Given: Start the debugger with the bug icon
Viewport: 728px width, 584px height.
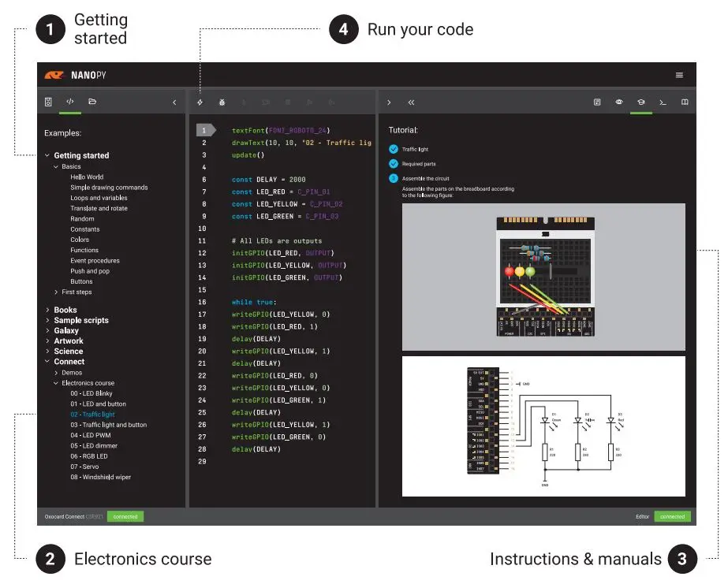Looking at the screenshot, I should (222, 102).
